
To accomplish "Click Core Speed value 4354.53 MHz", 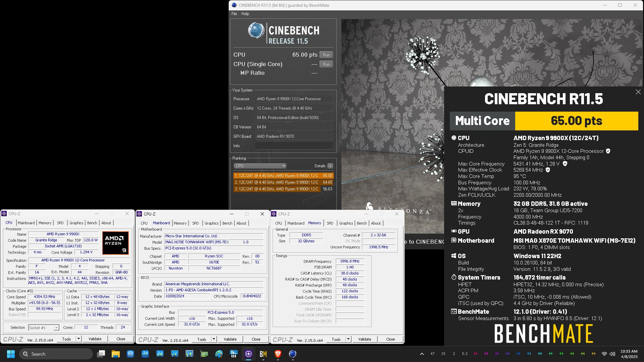I will pos(45,297).
